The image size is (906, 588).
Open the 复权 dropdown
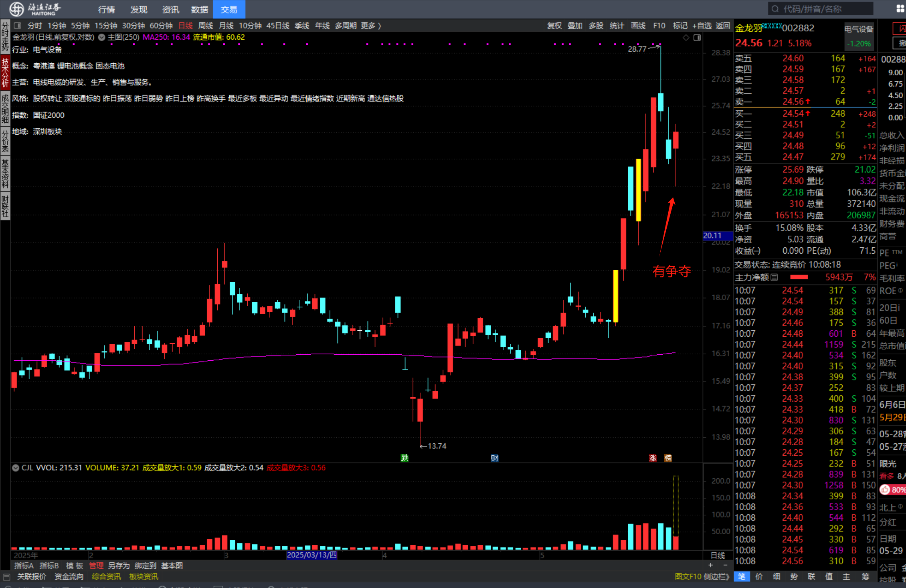(x=554, y=26)
